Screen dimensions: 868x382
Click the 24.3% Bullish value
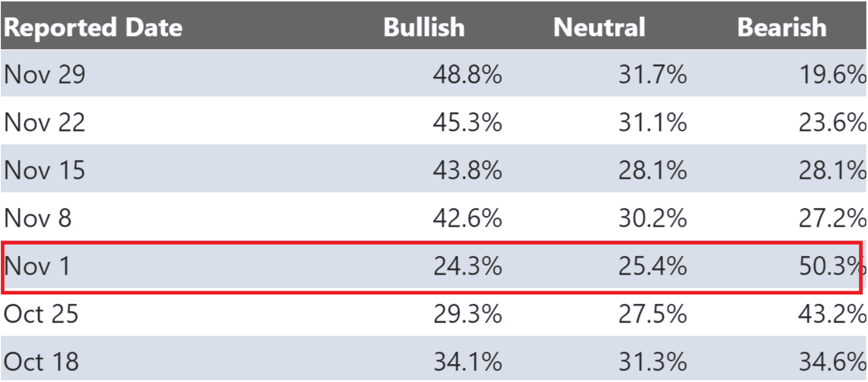pos(468,266)
